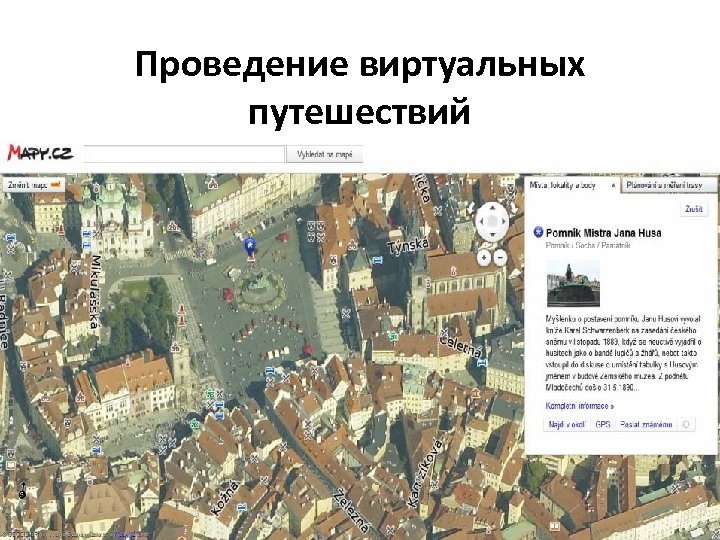The height and width of the screenshot is (540, 720).
Task: Pan the map left with compass arrow
Action: [480, 222]
